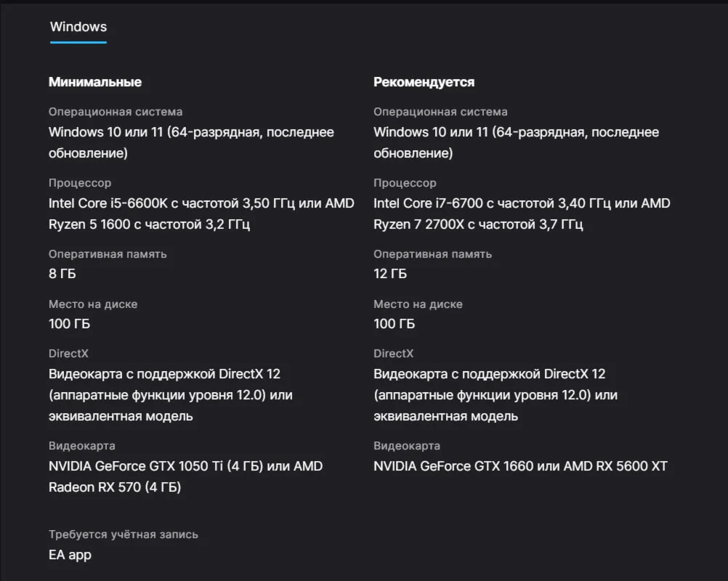Click the Видеокарта label in the Рекомендуется column
The image size is (728, 581).
coord(407,446)
